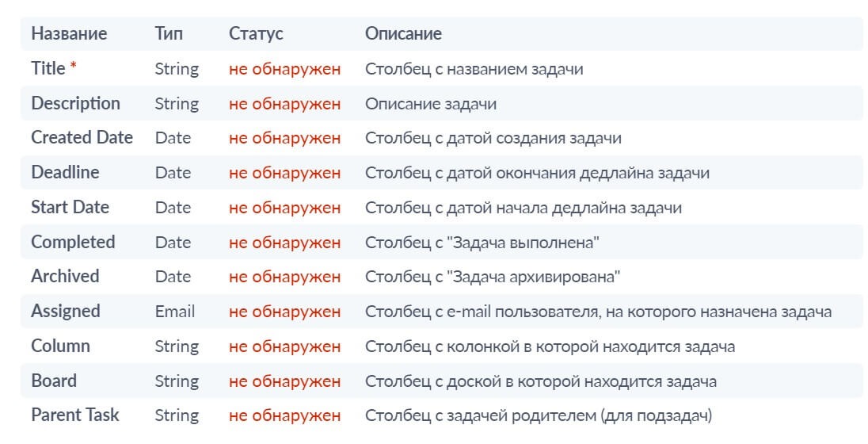
Task: Select the Board field name
Action: [x=54, y=381]
